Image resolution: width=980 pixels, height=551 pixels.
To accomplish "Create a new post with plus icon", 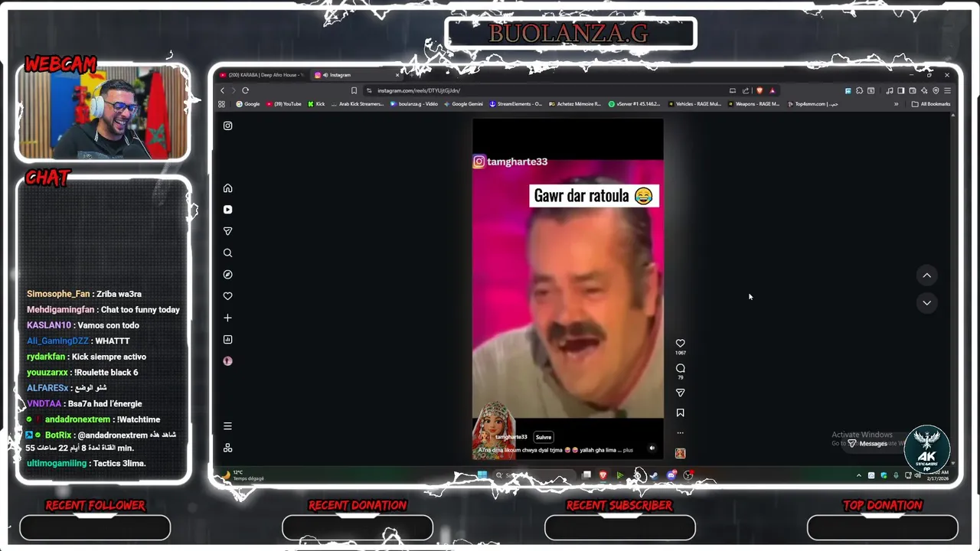I will pyautogui.click(x=227, y=318).
